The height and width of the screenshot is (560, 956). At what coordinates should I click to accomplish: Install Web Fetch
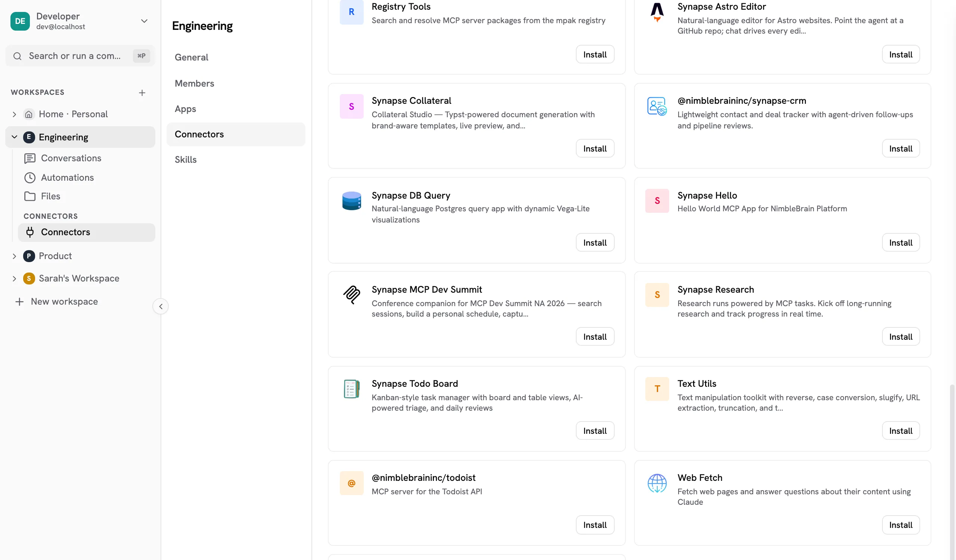[901, 525]
